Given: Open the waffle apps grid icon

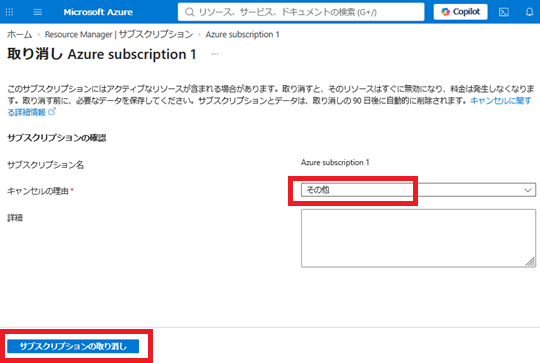Looking at the screenshot, I should 10,12.
